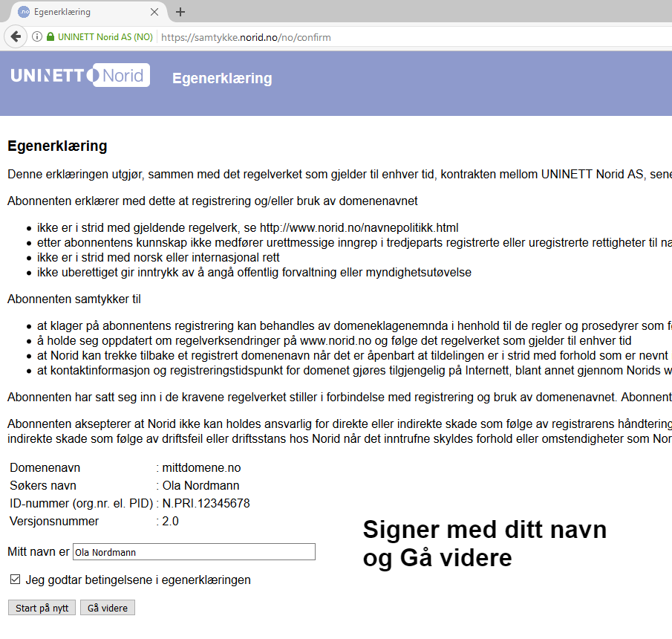Click the ID-nummer (org.nr. el. PID) label
This screenshot has height=639, width=672.
click(82, 503)
